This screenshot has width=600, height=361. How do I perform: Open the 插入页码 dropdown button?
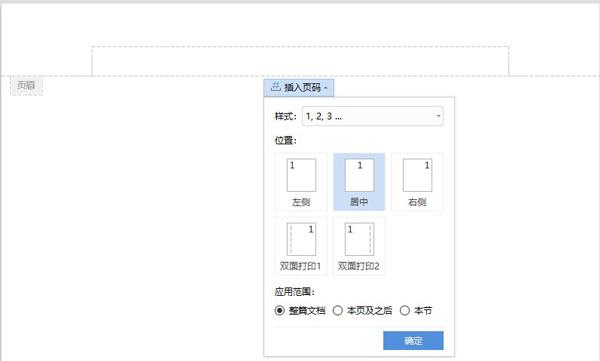298,88
